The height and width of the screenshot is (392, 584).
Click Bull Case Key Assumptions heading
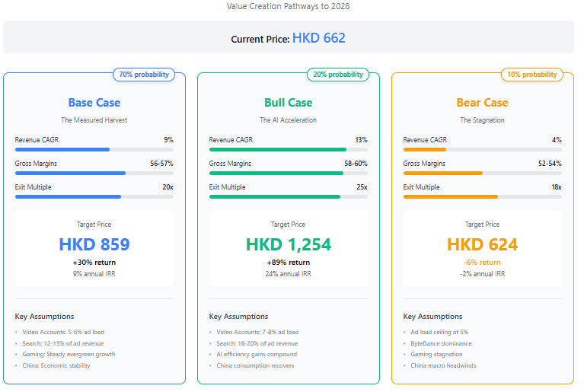click(x=238, y=317)
